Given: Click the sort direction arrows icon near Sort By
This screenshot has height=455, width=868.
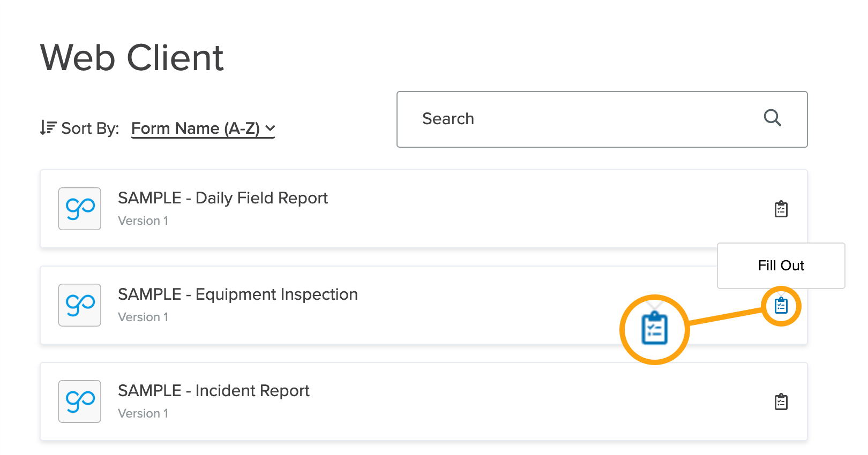Looking at the screenshot, I should click(x=47, y=127).
